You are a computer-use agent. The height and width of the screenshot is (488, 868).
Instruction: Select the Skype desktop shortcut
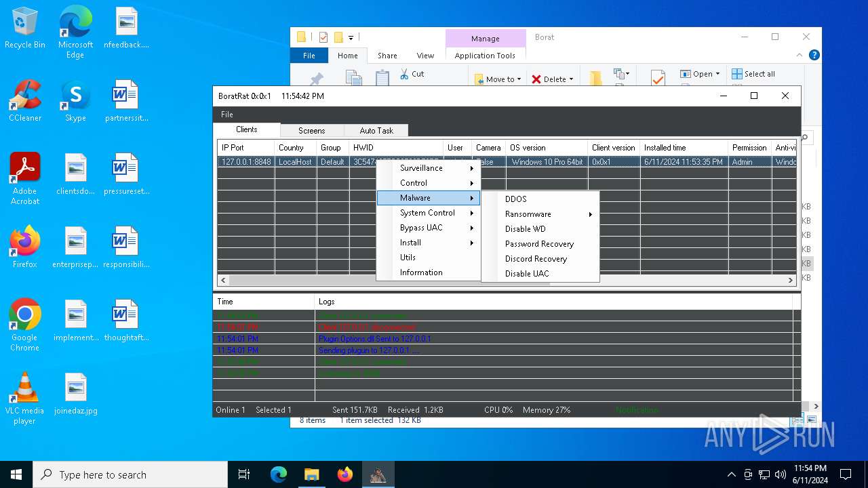click(75, 101)
